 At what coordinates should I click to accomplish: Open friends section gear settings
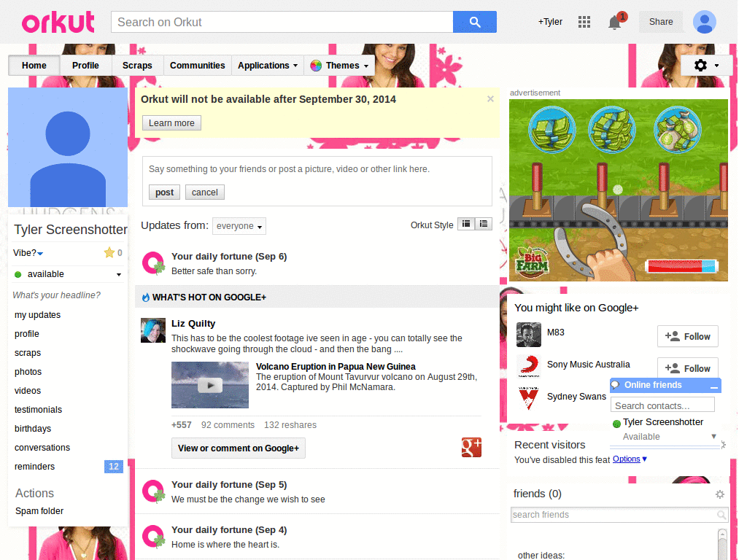(720, 494)
